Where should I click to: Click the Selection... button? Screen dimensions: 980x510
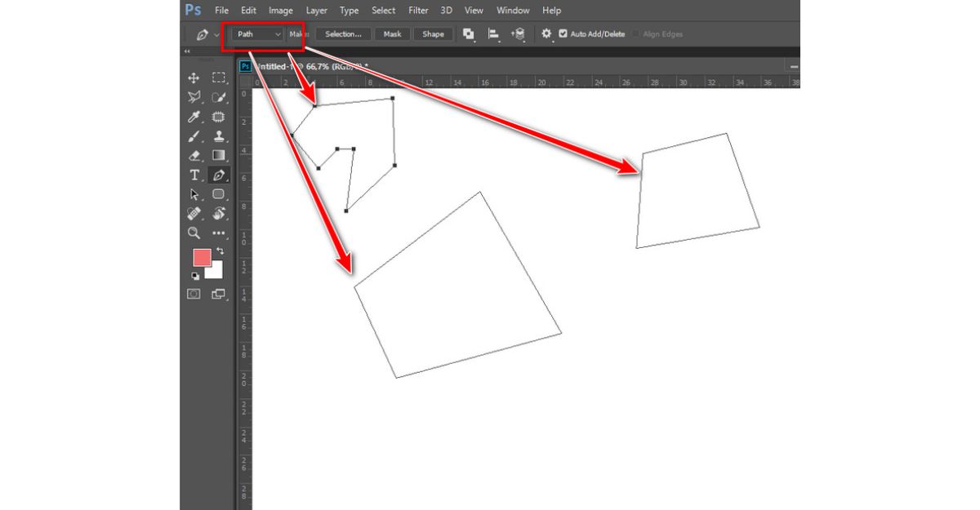[343, 34]
